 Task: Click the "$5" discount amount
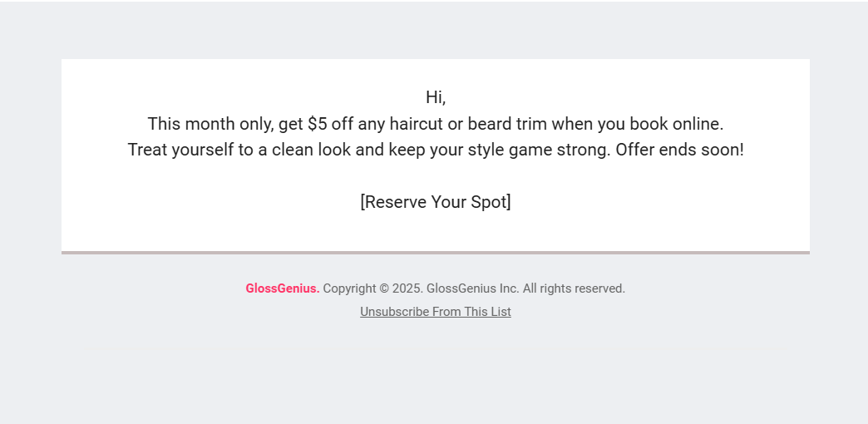[317, 124]
